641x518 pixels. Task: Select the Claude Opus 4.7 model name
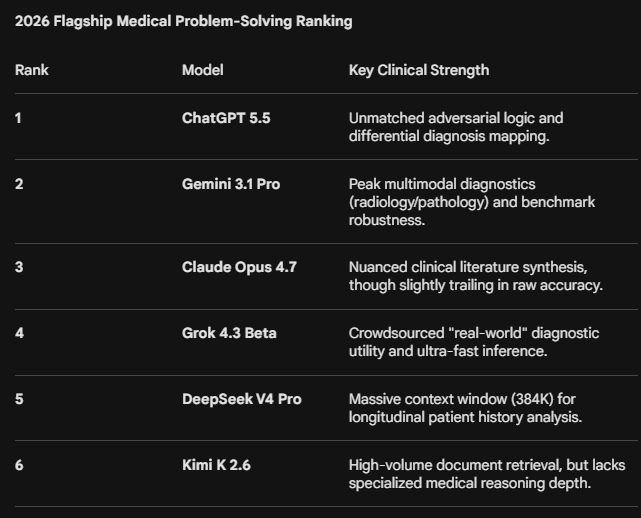coord(239,267)
